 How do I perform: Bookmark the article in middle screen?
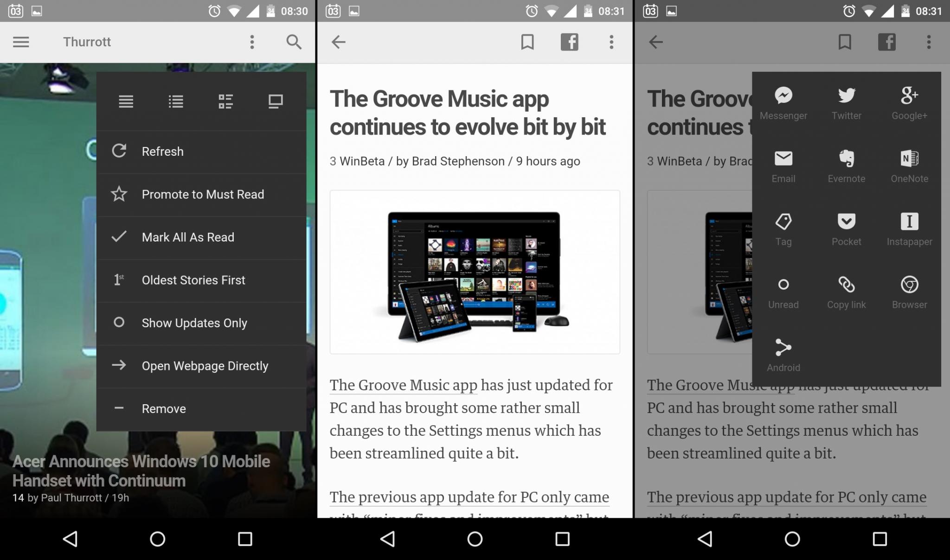coord(527,42)
